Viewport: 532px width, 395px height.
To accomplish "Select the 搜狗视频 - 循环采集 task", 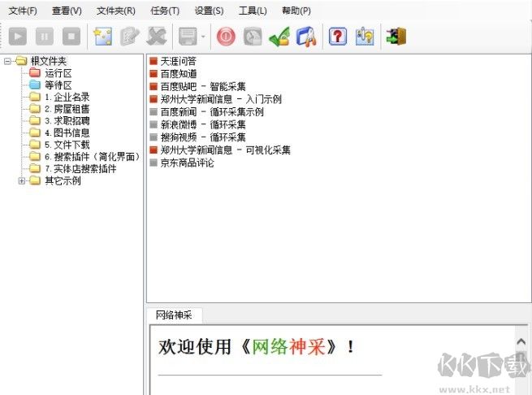I will click(x=203, y=137).
